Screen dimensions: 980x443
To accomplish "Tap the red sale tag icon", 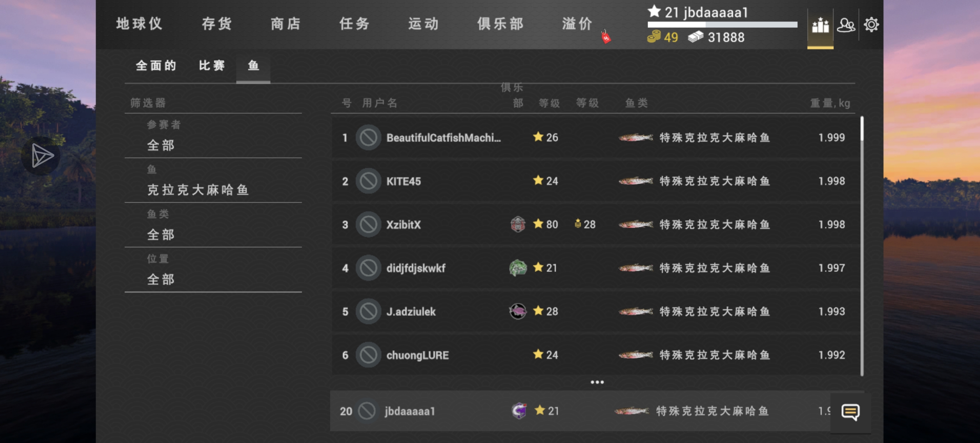I will pos(606,37).
